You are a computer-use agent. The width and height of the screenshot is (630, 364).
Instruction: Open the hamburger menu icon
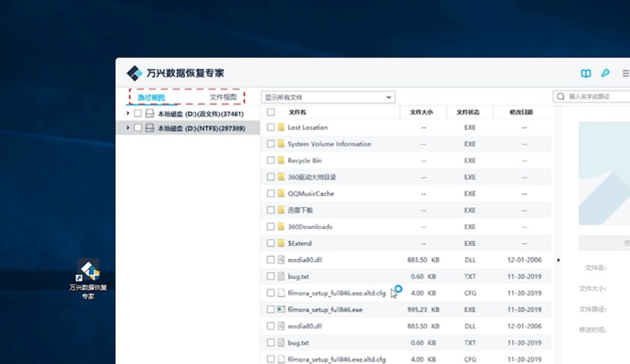626,73
